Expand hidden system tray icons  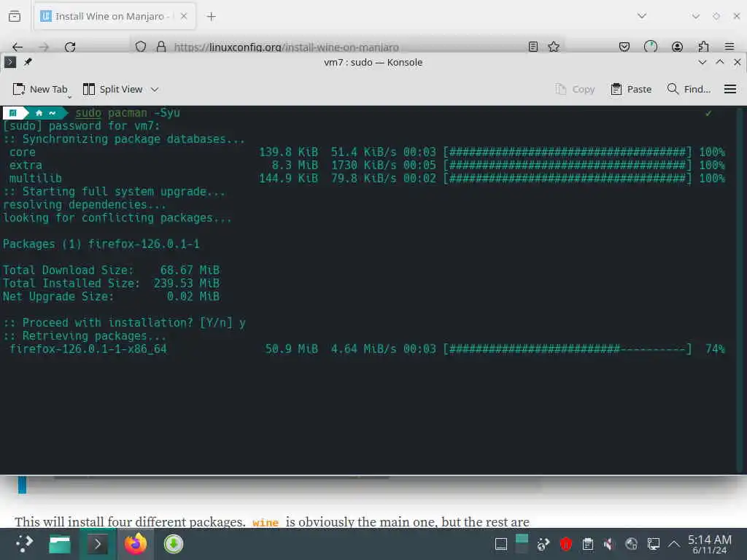pyautogui.click(x=673, y=544)
